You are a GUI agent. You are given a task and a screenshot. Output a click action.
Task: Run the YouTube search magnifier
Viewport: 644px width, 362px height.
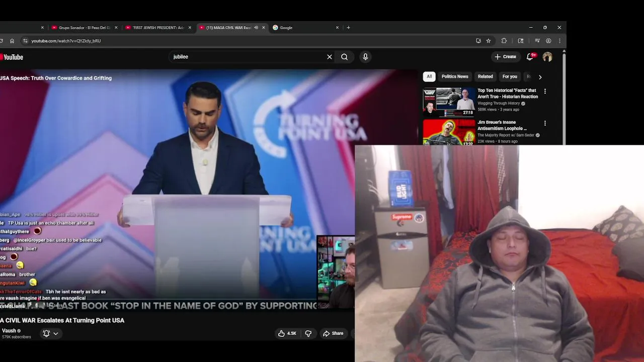click(344, 57)
